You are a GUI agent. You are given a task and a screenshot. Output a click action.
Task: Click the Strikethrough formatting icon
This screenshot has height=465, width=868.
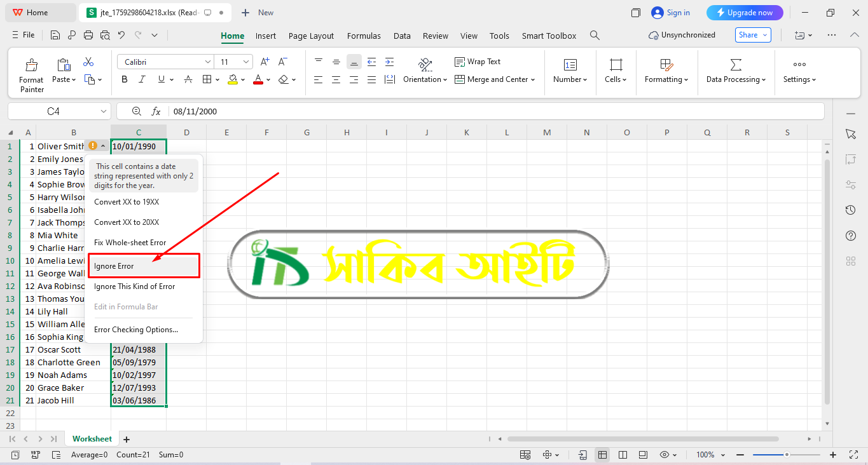188,79
